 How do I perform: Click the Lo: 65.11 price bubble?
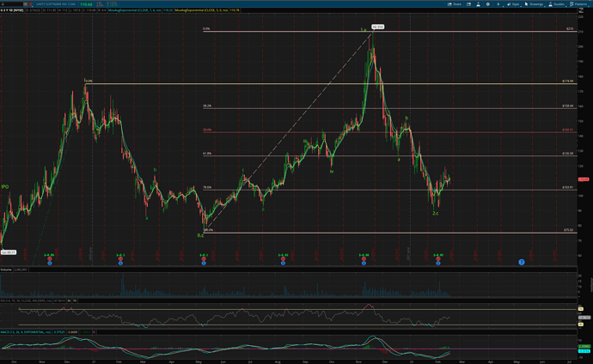(x=9, y=252)
